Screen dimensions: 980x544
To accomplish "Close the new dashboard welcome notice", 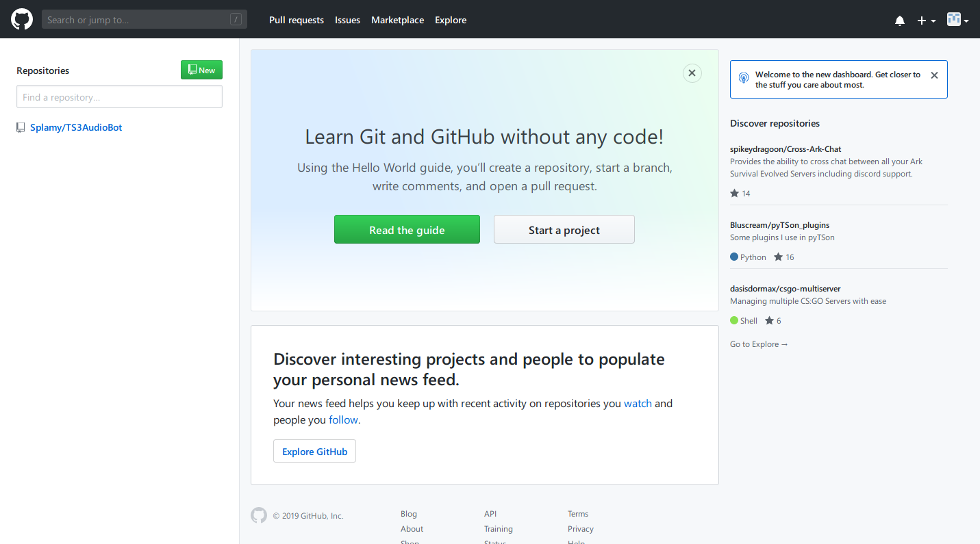I will pyautogui.click(x=934, y=75).
